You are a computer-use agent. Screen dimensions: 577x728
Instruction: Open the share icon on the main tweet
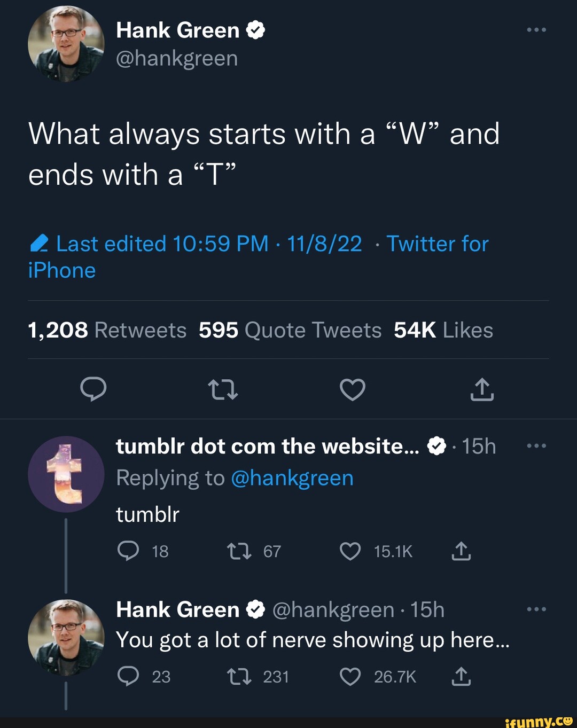click(x=481, y=390)
